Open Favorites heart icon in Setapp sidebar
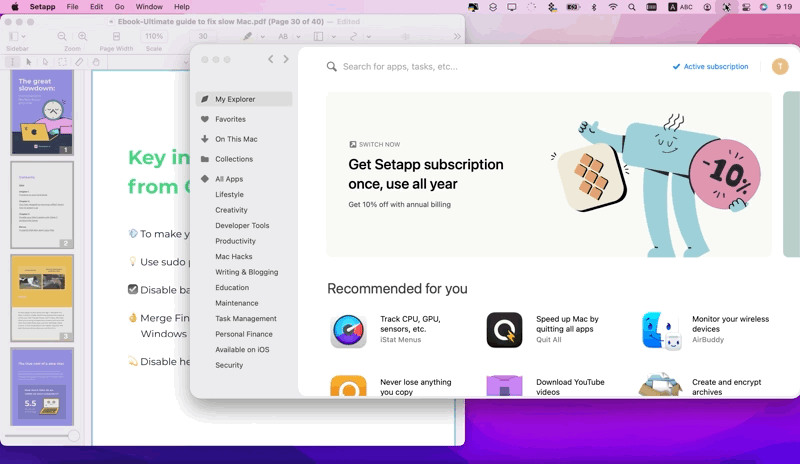The height and width of the screenshot is (464, 800). [205, 119]
